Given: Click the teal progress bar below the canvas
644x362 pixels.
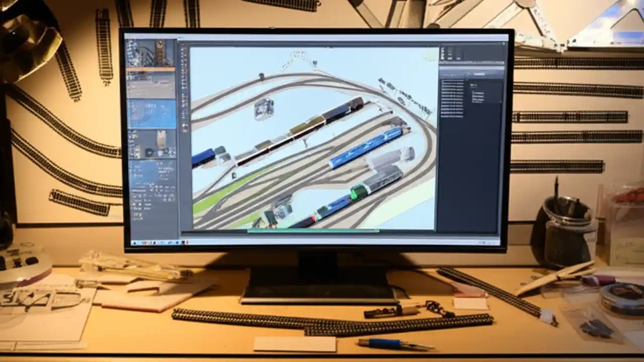Looking at the screenshot, I should tap(312, 231).
